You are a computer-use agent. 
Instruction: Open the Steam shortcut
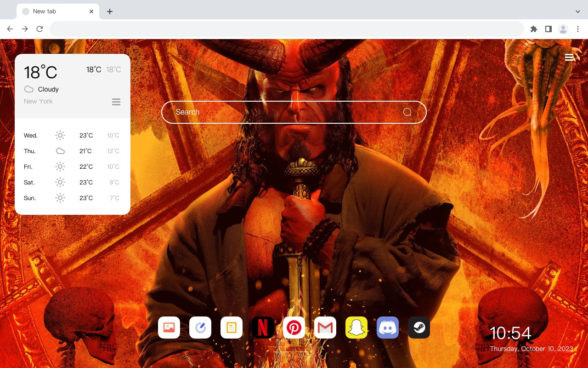click(x=419, y=328)
